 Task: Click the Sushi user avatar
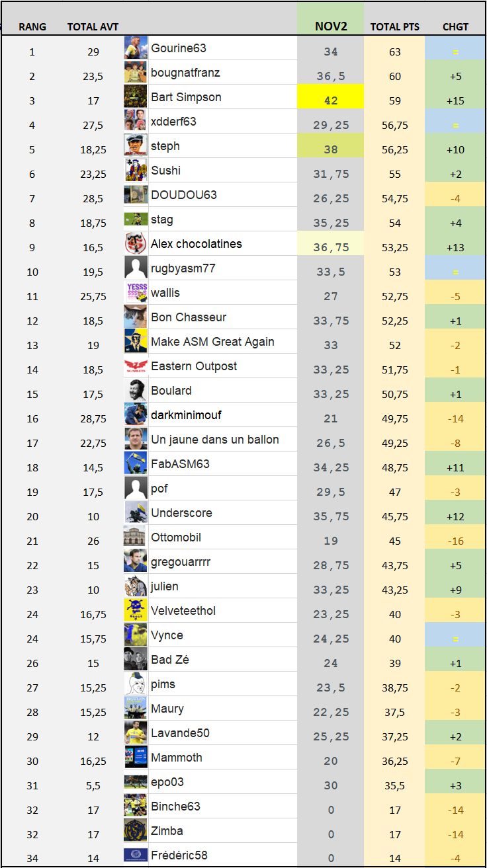(x=136, y=171)
